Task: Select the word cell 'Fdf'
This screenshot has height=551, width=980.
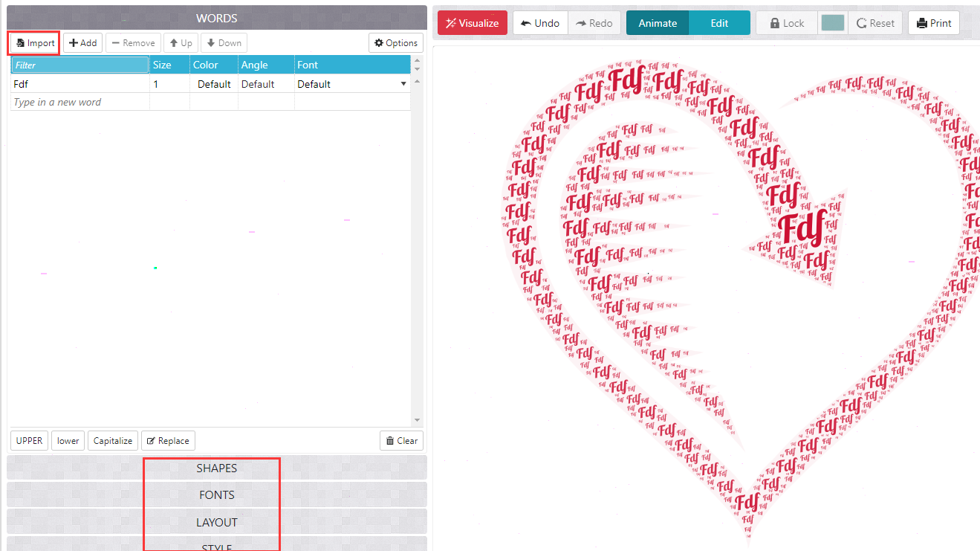Action: (x=80, y=84)
